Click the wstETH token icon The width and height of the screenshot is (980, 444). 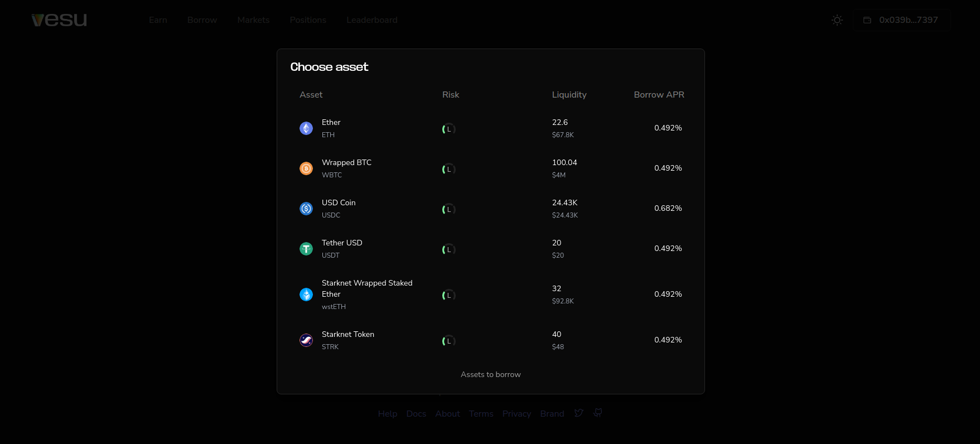click(306, 295)
